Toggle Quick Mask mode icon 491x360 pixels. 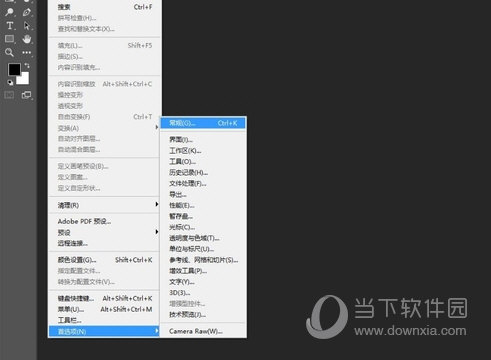[9, 95]
